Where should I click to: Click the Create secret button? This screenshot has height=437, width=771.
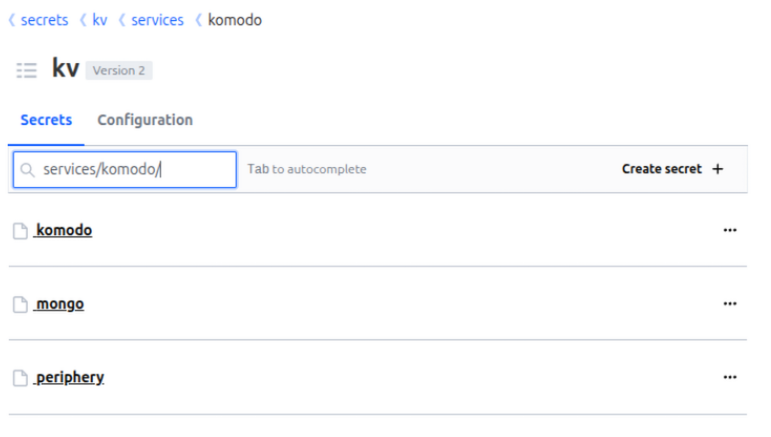(672, 169)
